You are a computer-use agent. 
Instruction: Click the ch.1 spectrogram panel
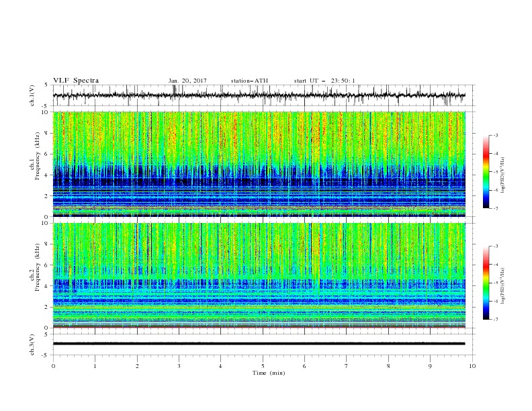pyautogui.click(x=259, y=164)
